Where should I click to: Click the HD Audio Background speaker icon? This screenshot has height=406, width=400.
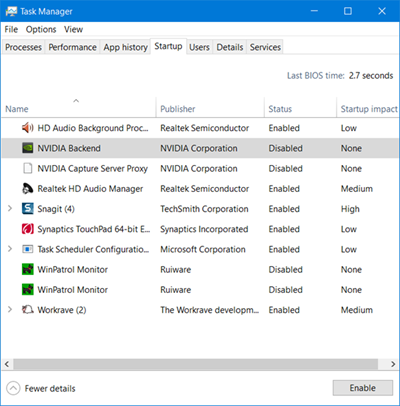28,128
